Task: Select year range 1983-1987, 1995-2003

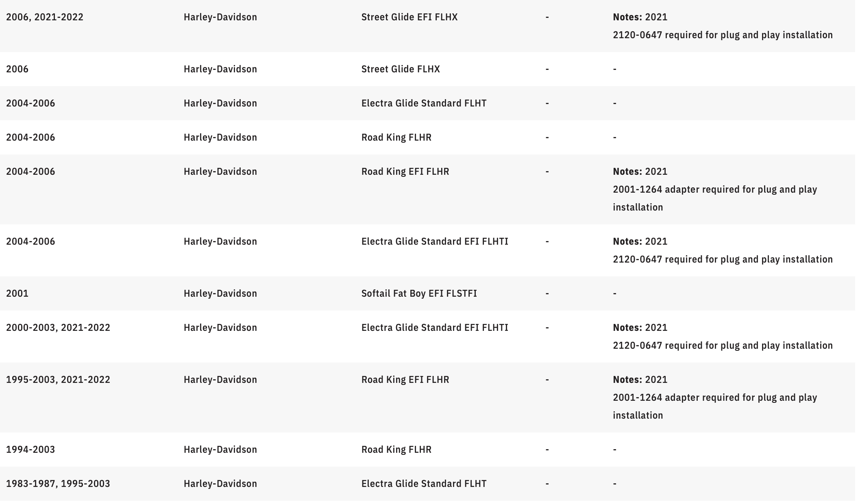Action: pyautogui.click(x=58, y=484)
